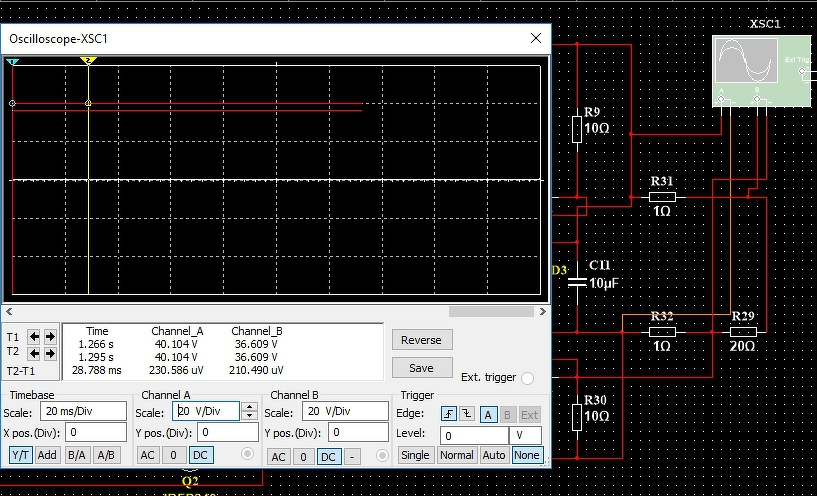
Task: Set Channel A coupling to AC
Action: coord(147,455)
